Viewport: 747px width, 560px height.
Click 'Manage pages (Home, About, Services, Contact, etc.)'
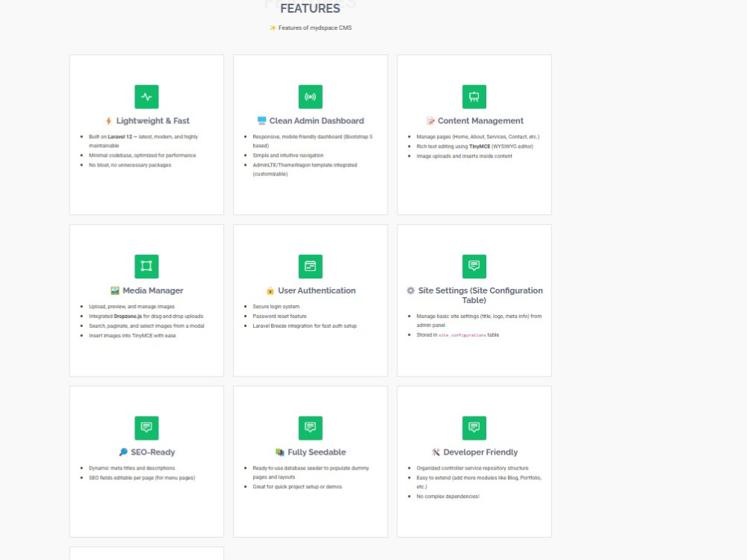[477, 137]
